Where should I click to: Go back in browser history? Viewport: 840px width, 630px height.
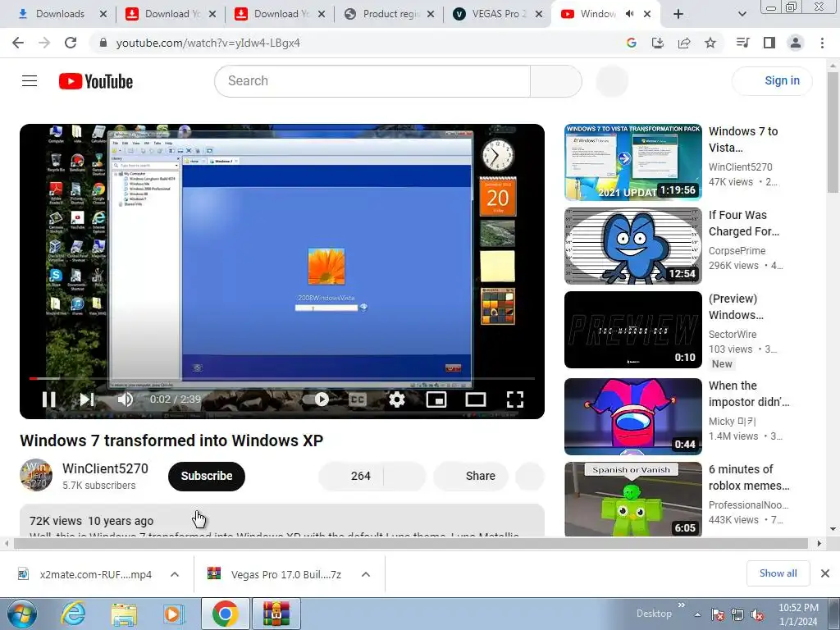tap(18, 43)
